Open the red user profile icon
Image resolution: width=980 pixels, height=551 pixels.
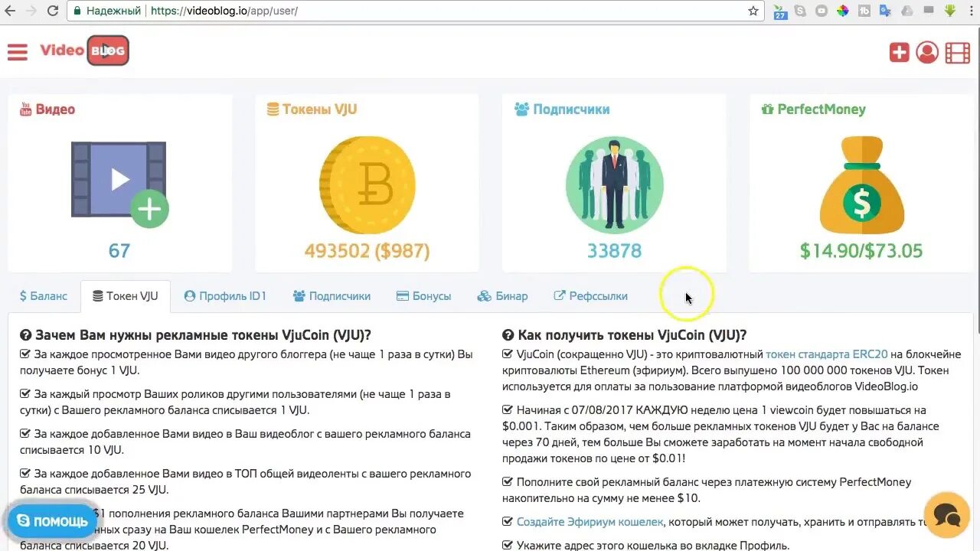(927, 52)
